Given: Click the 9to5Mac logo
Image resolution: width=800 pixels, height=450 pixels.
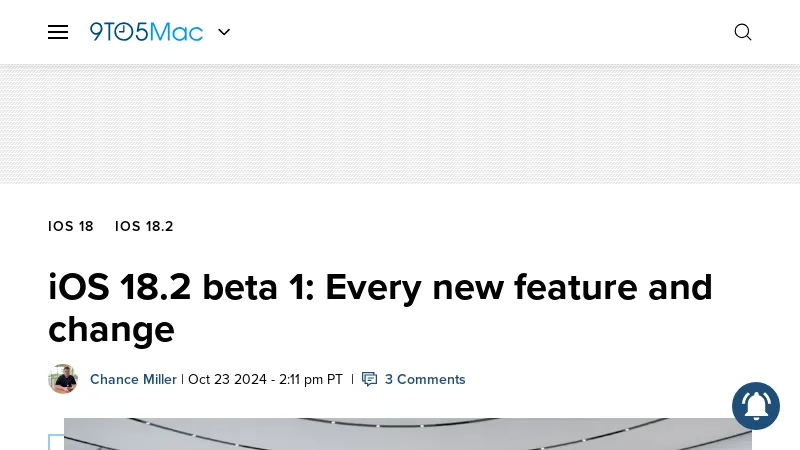Looking at the screenshot, I should [146, 32].
